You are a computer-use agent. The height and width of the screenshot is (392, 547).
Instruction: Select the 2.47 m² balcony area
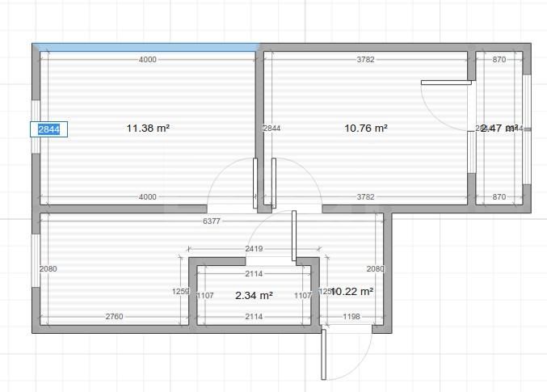[499, 162]
